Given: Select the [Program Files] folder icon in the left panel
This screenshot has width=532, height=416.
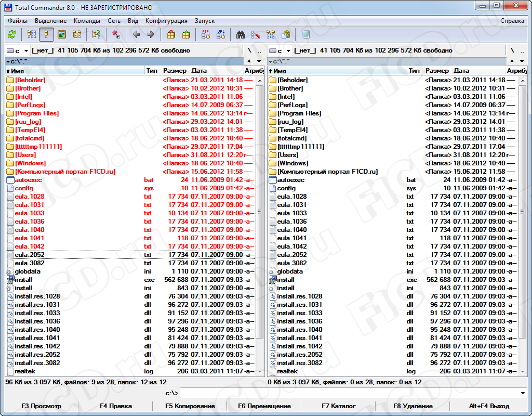Looking at the screenshot, I should pos(10,113).
